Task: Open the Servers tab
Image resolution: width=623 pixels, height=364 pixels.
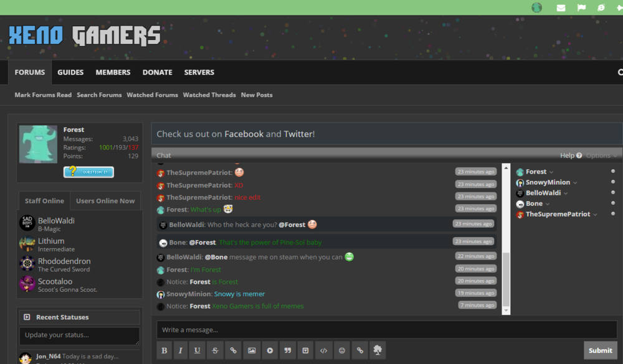Action: pyautogui.click(x=199, y=72)
